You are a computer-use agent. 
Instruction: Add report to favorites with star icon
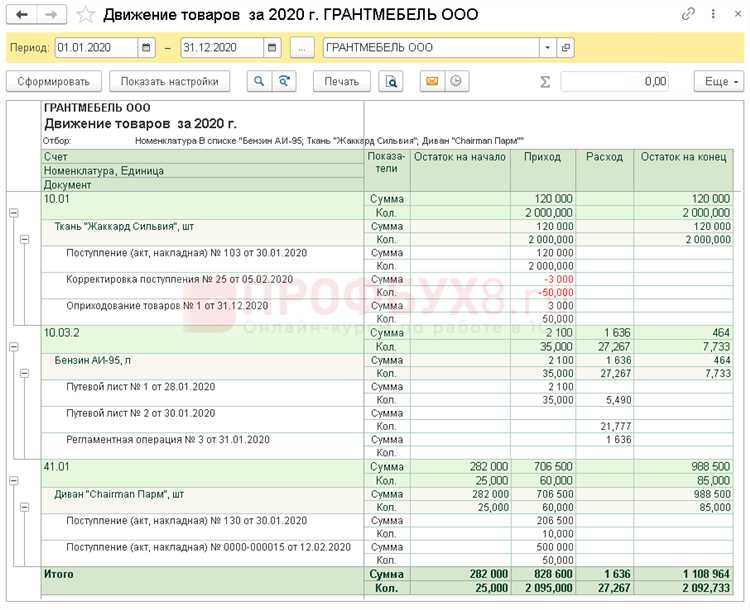pos(86,15)
